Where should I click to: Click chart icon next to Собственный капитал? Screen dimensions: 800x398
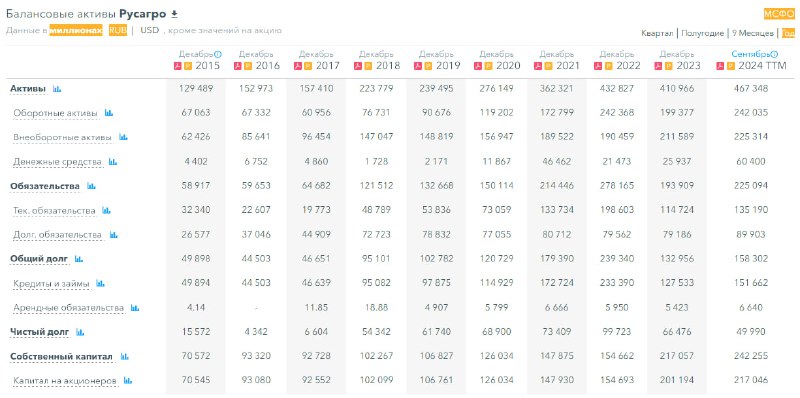125,357
